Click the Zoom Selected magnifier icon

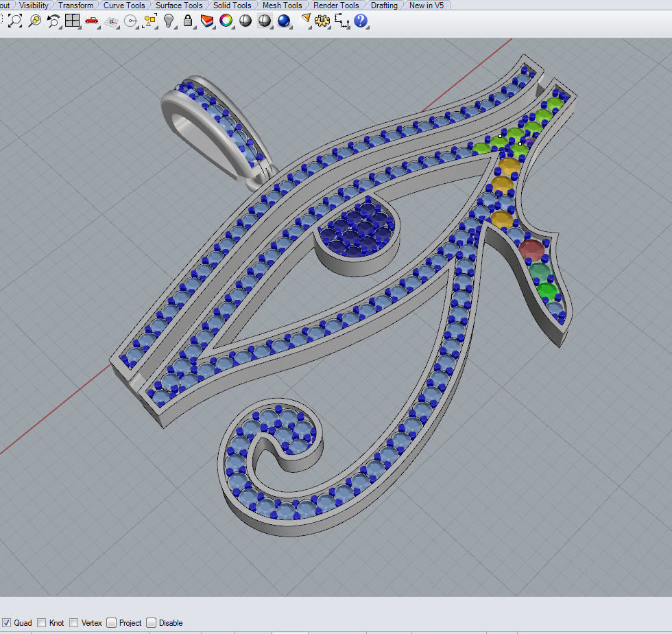35,21
